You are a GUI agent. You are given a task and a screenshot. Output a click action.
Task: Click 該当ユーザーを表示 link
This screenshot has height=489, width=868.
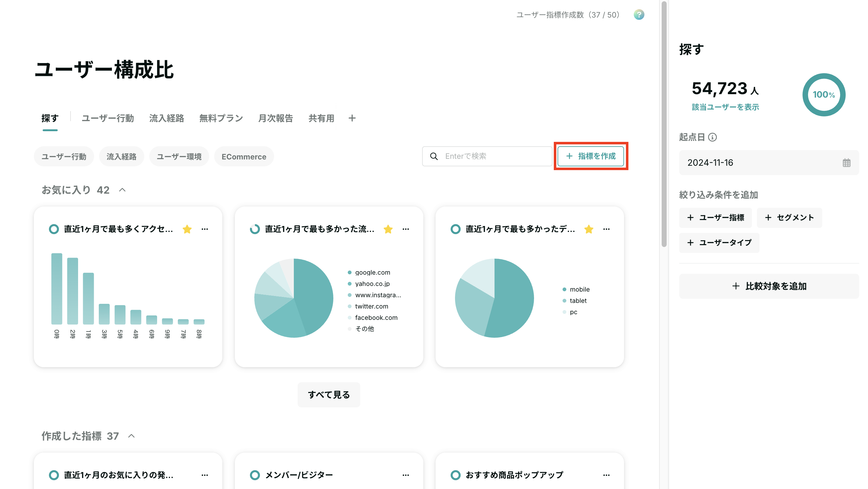tap(725, 107)
